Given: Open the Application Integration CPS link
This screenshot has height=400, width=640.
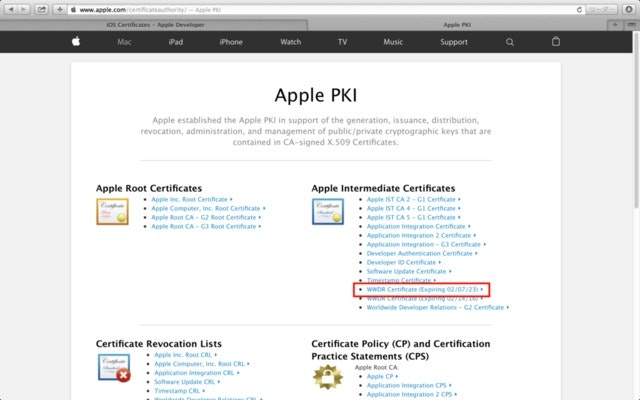Looking at the screenshot, I should [x=407, y=385].
